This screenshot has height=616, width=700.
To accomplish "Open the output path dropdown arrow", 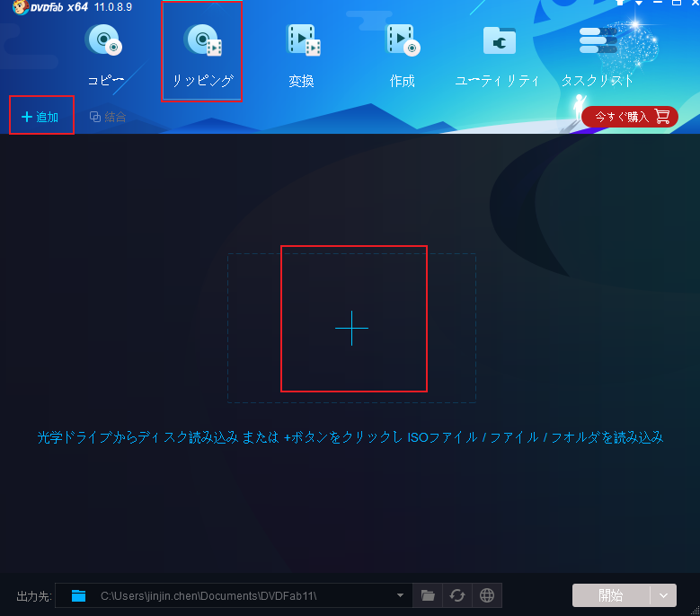I will coord(400,595).
